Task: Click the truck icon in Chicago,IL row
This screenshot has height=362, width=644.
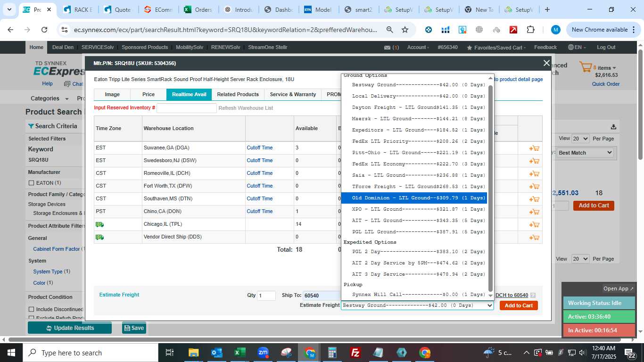Action: pyautogui.click(x=99, y=224)
